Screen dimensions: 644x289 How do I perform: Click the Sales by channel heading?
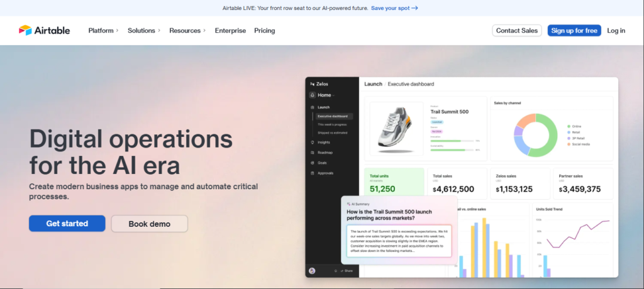point(508,103)
